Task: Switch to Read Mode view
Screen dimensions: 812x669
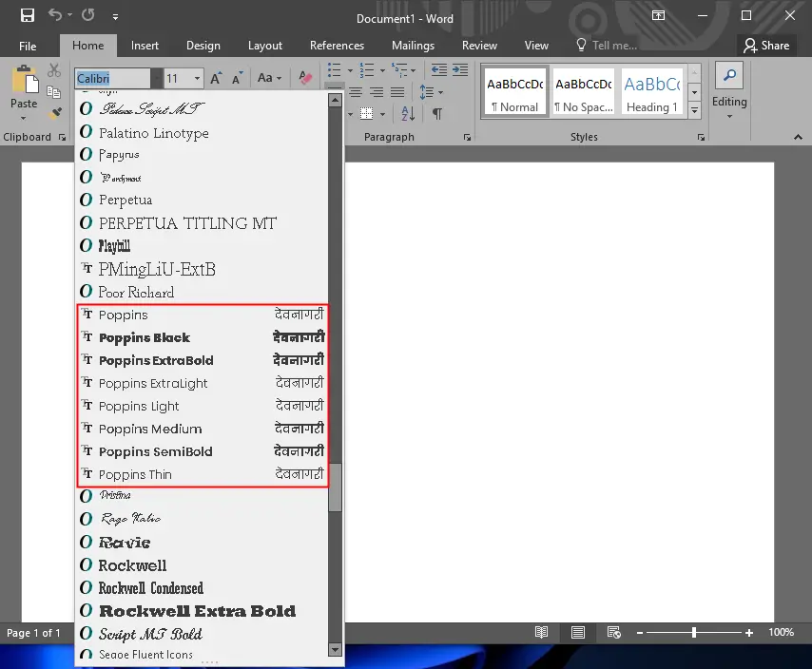Action: pos(541,632)
